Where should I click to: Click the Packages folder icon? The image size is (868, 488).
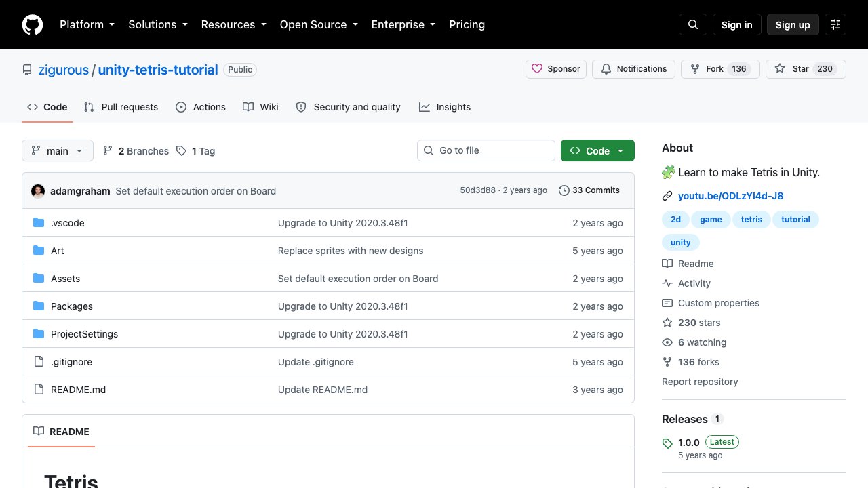point(39,306)
